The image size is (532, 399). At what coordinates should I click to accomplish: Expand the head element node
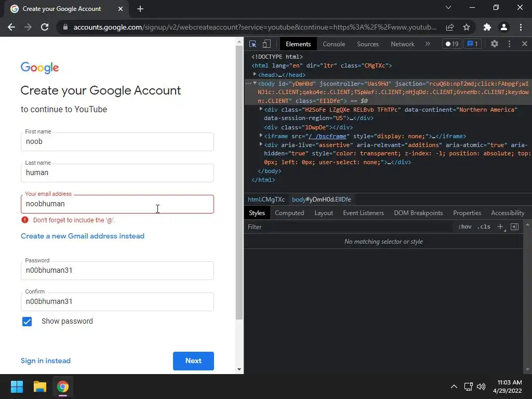(255, 74)
